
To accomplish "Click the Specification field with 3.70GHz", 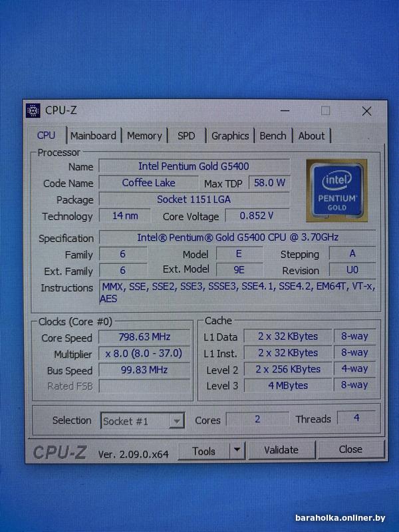I will click(x=237, y=237).
